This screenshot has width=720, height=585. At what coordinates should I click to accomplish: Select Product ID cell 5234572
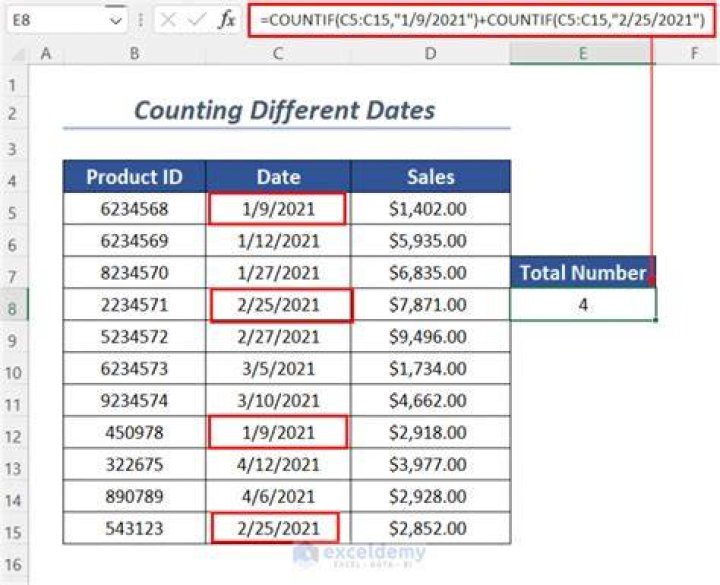coord(135,337)
